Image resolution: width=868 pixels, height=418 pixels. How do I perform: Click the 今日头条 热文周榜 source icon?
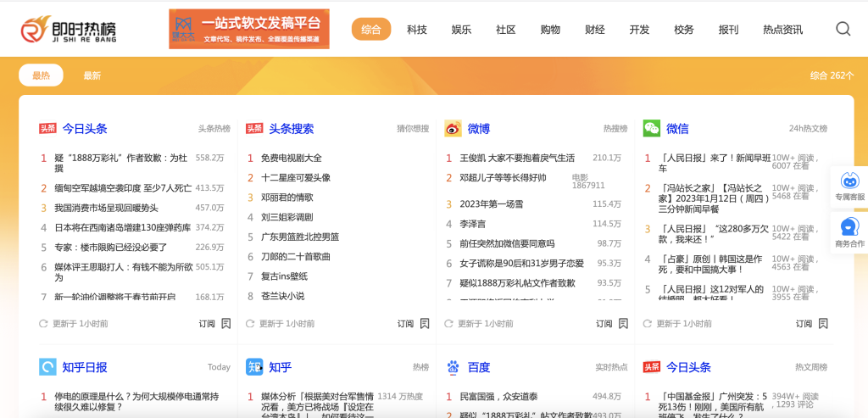point(652,366)
